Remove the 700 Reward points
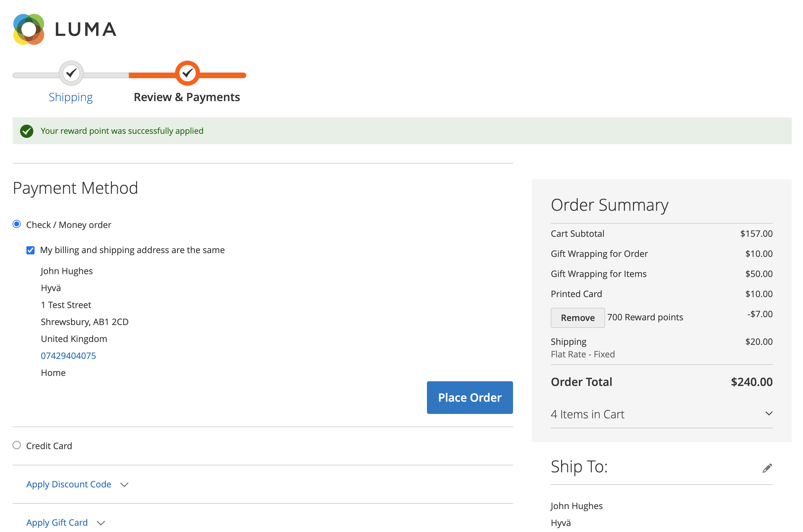The height and width of the screenshot is (532, 803). point(578,318)
